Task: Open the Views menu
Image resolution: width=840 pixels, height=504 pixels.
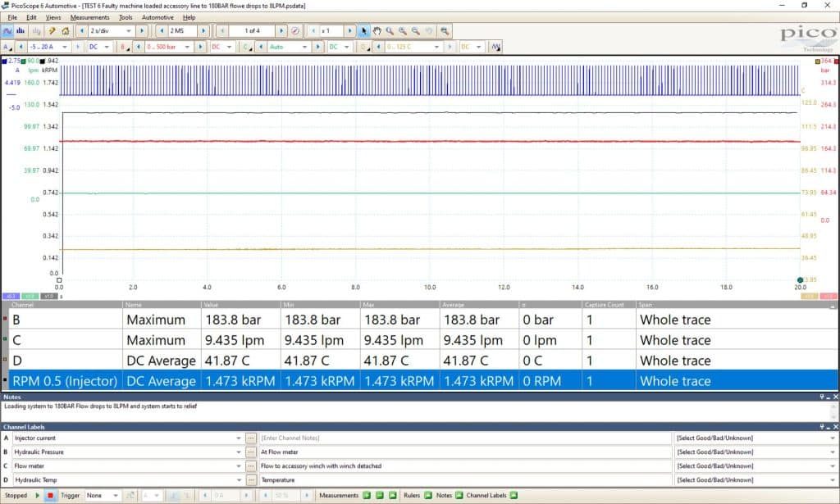Action: (x=53, y=17)
